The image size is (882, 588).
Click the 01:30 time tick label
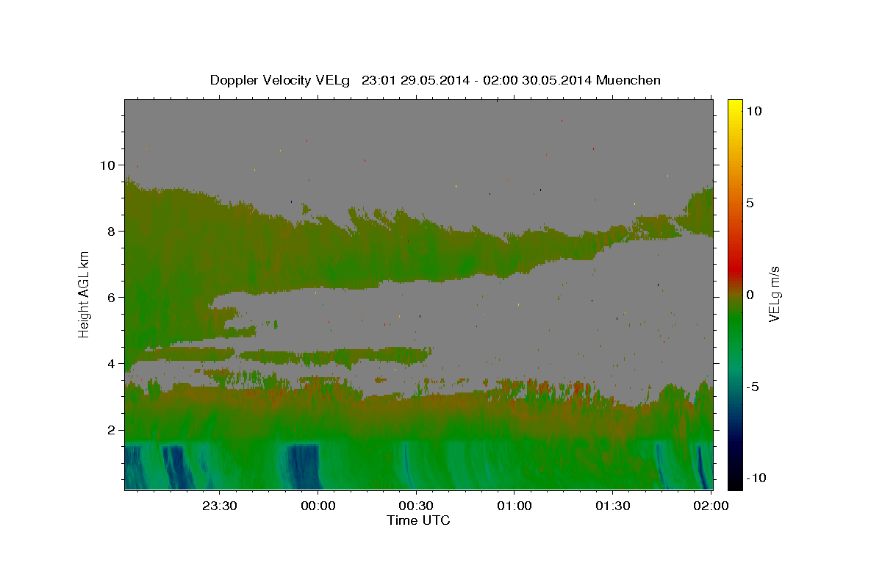(613, 506)
